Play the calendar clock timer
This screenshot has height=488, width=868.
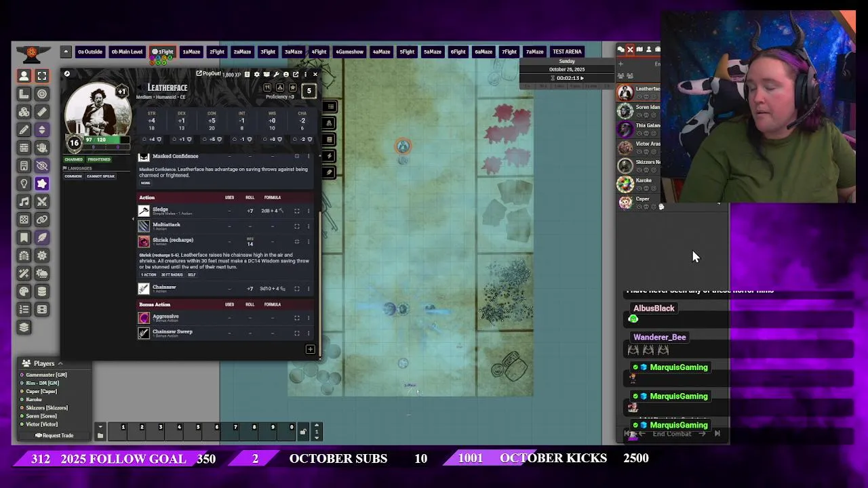pyautogui.click(x=581, y=78)
